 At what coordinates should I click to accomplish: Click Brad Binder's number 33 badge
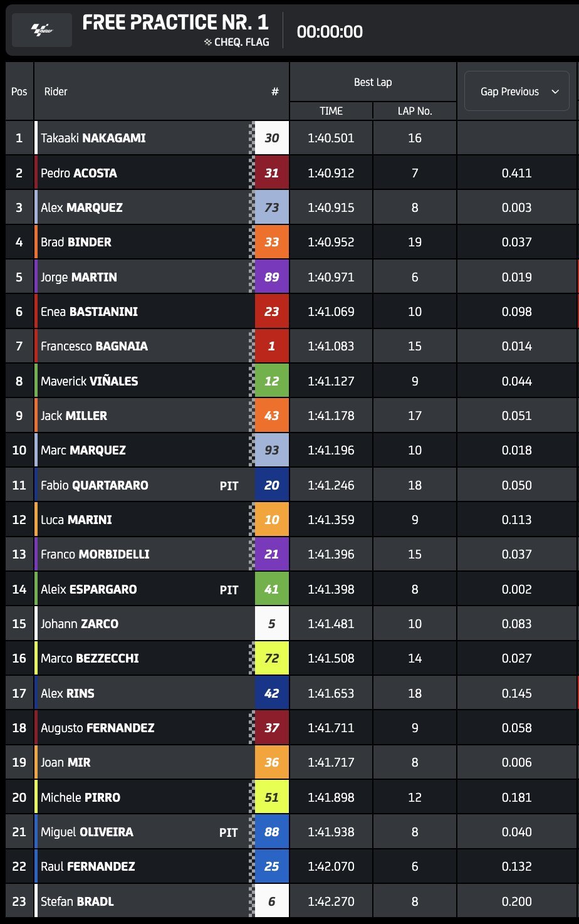[271, 242]
